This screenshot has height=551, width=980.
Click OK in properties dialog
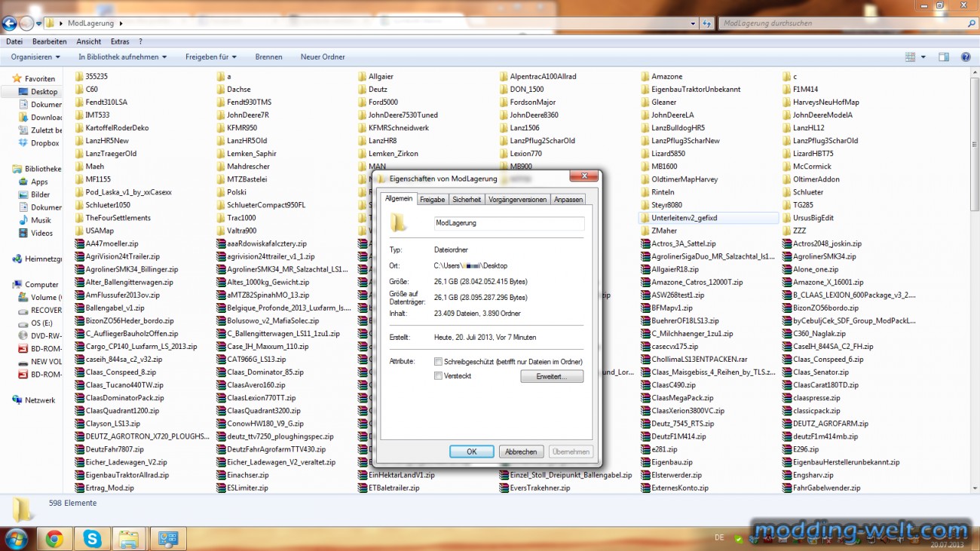(x=471, y=452)
